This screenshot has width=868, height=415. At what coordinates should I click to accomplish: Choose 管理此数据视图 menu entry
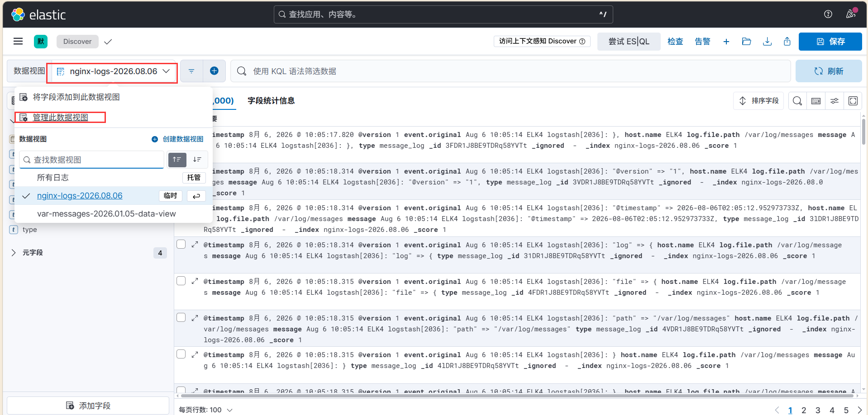click(61, 118)
